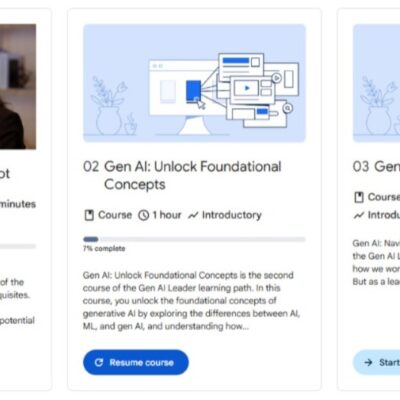This screenshot has width=400, height=400.
Task: Click the Course book icon on course 02
Action: pos(89,215)
